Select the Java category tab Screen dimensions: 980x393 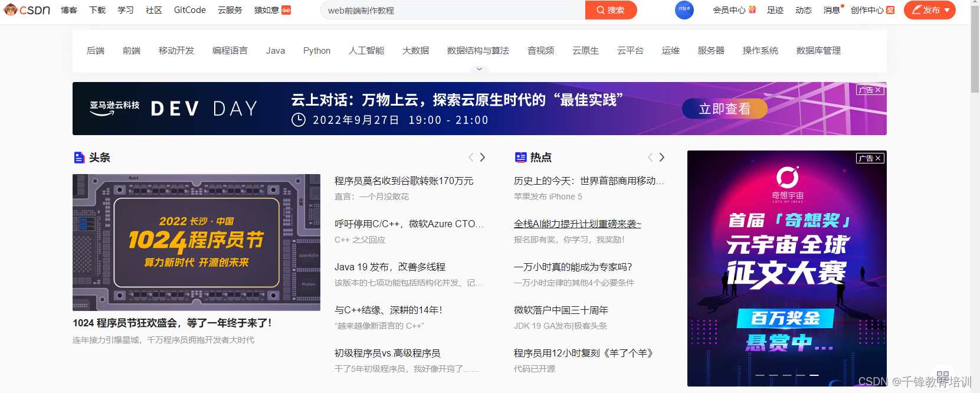[x=276, y=51]
